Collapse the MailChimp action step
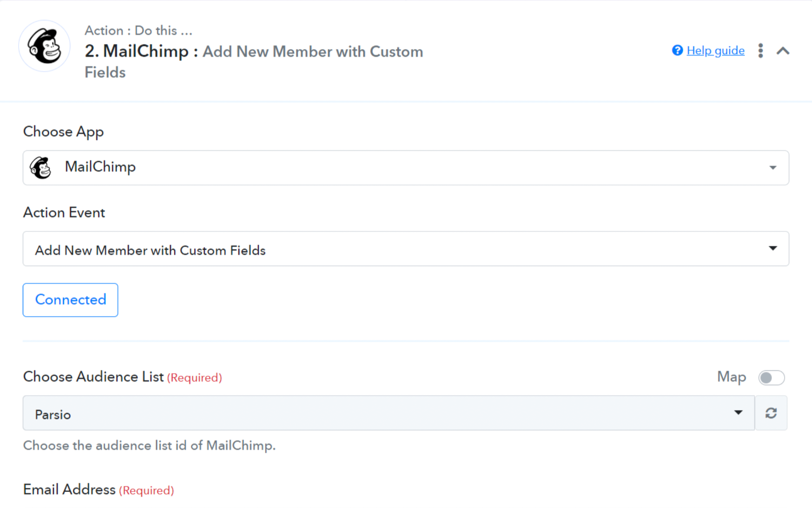This screenshot has width=812, height=508. [x=783, y=51]
